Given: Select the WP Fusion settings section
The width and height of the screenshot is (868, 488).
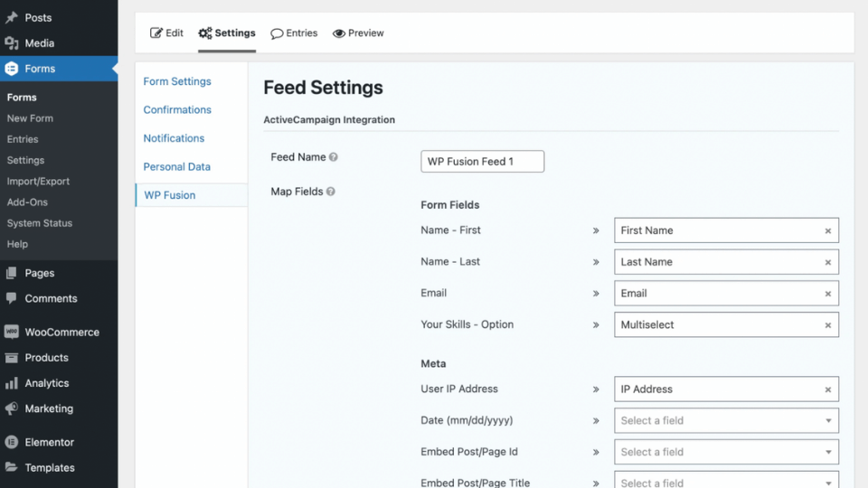Looking at the screenshot, I should (192, 195).
